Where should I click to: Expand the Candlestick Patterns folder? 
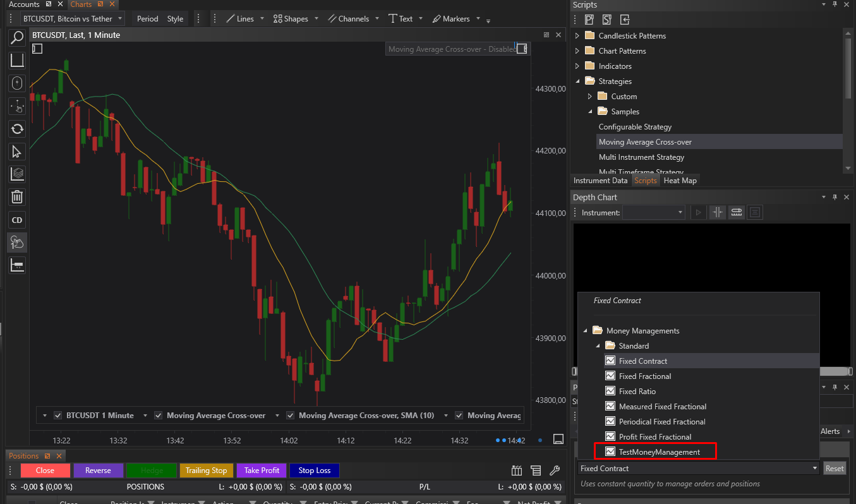pyautogui.click(x=577, y=36)
